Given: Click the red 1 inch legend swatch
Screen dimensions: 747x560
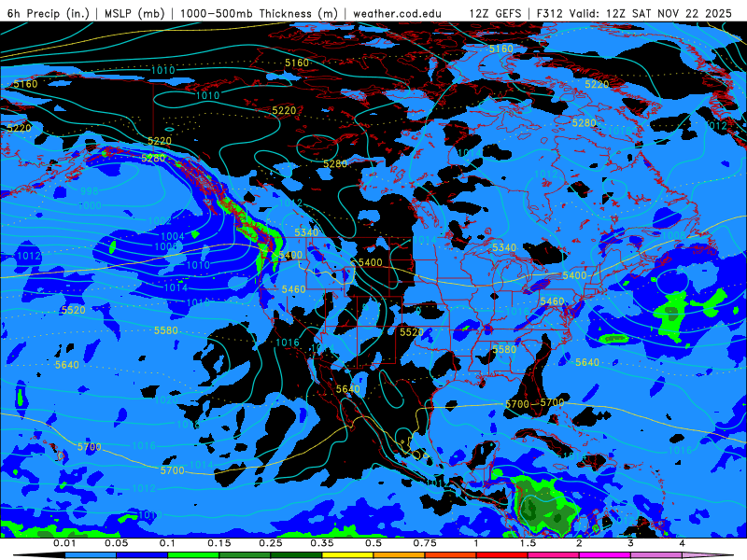Looking at the screenshot, I should [x=502, y=555].
